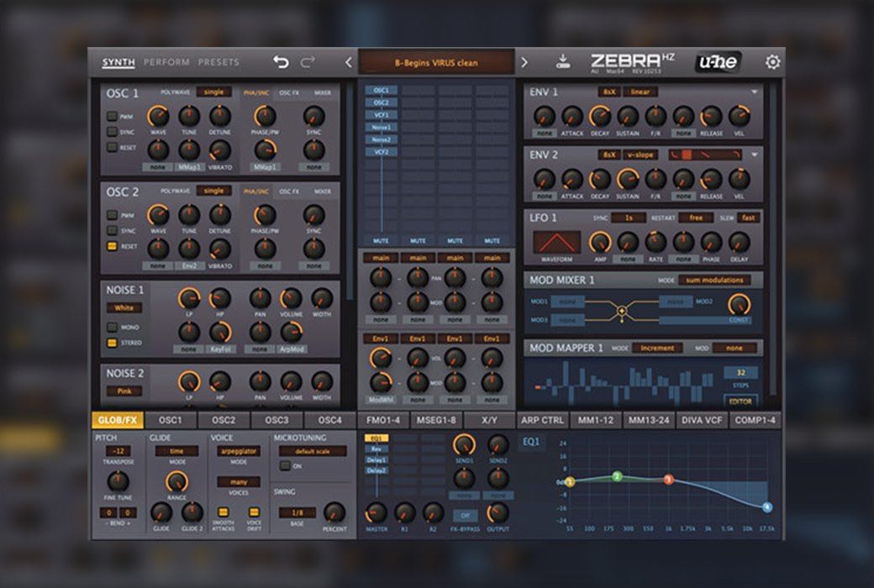Click the redo arrow icon
The width and height of the screenshot is (874, 588).
coord(308,62)
